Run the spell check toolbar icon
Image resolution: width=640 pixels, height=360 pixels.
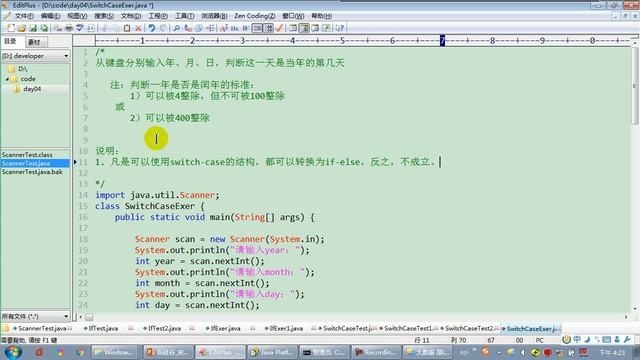pos(80,28)
